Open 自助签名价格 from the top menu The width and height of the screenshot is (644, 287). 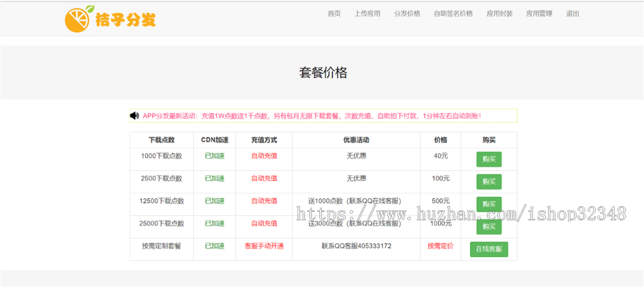(453, 14)
